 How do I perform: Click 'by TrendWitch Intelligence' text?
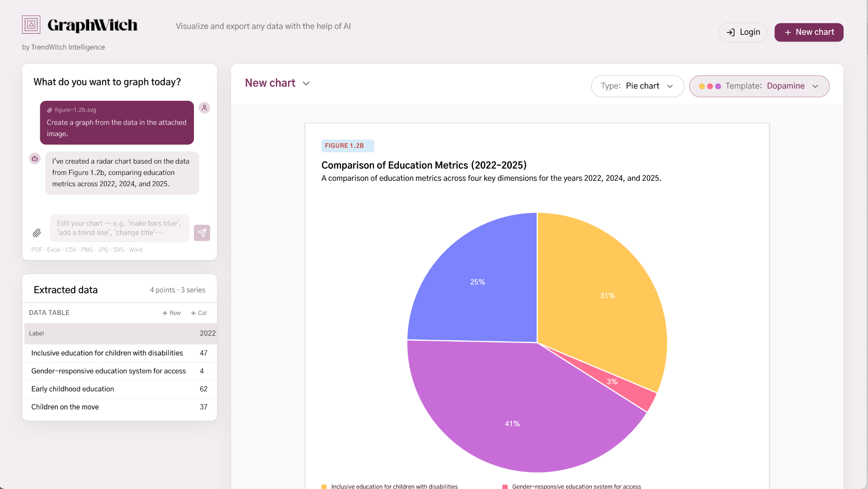click(63, 47)
